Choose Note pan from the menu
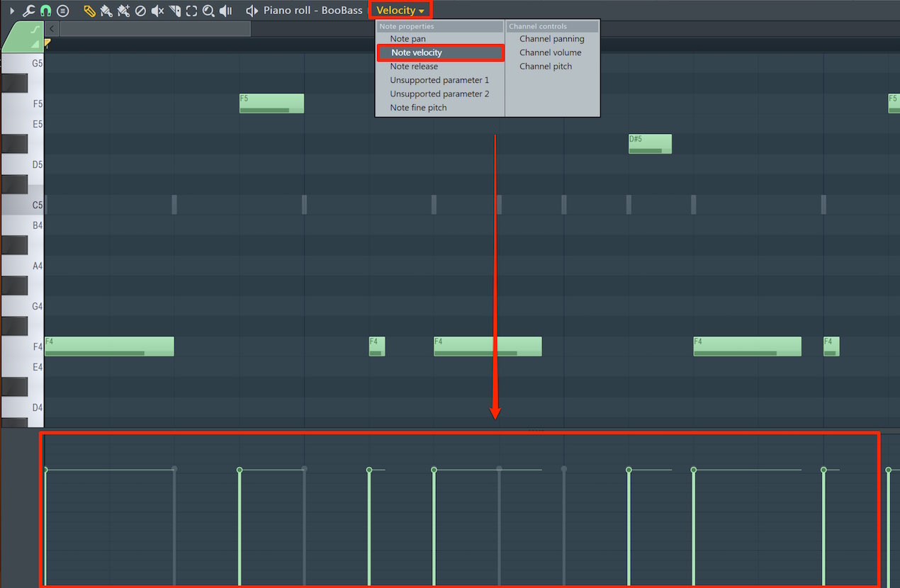This screenshot has height=588, width=900. [407, 39]
